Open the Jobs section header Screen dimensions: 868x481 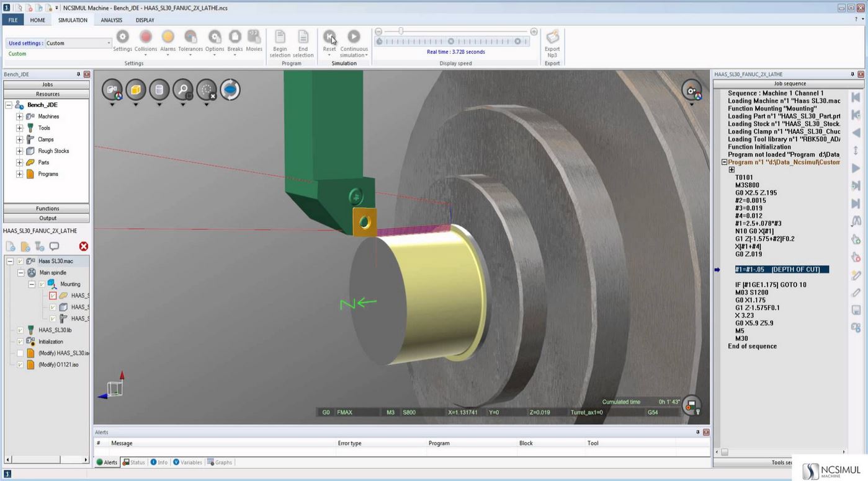(47, 84)
